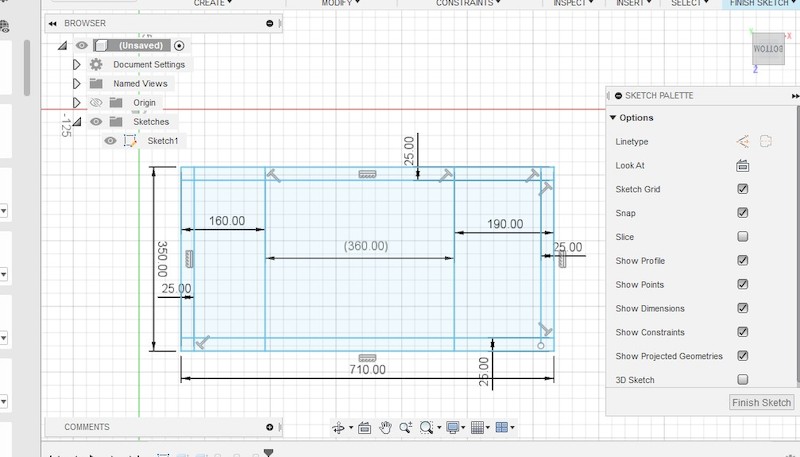This screenshot has height=457, width=800.
Task: Hide the Sketches folder
Action: pyautogui.click(x=96, y=121)
